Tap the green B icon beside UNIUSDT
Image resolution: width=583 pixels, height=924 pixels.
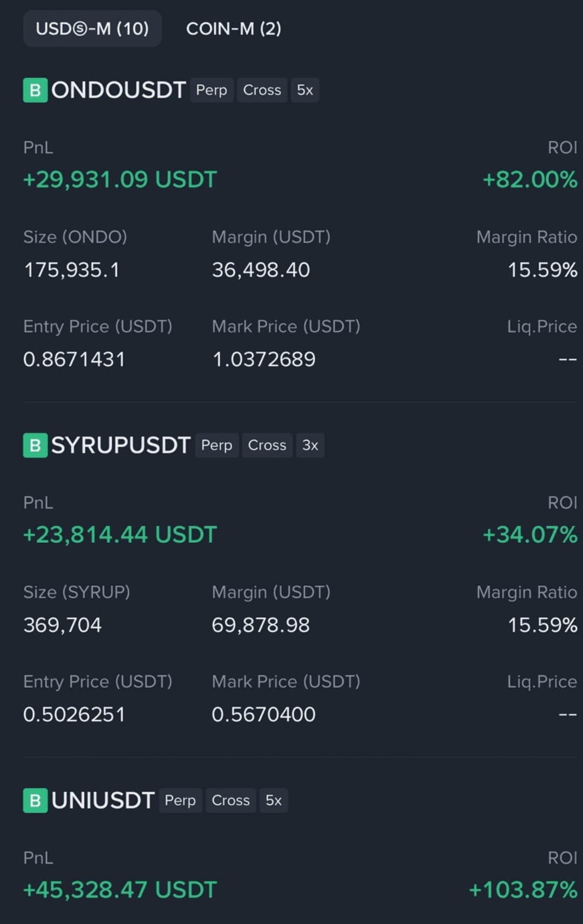click(x=35, y=800)
